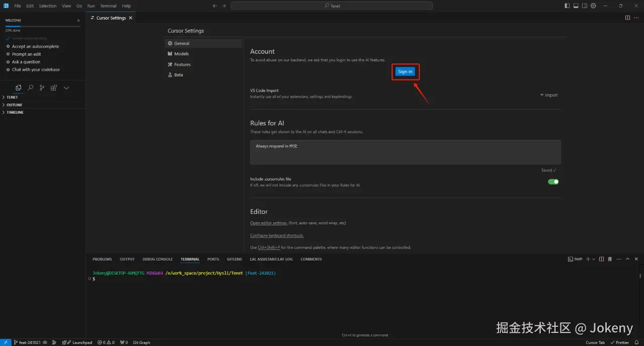The width and height of the screenshot is (644, 346).
Task: Toggle primary sidebar layout icon
Action: [568, 6]
